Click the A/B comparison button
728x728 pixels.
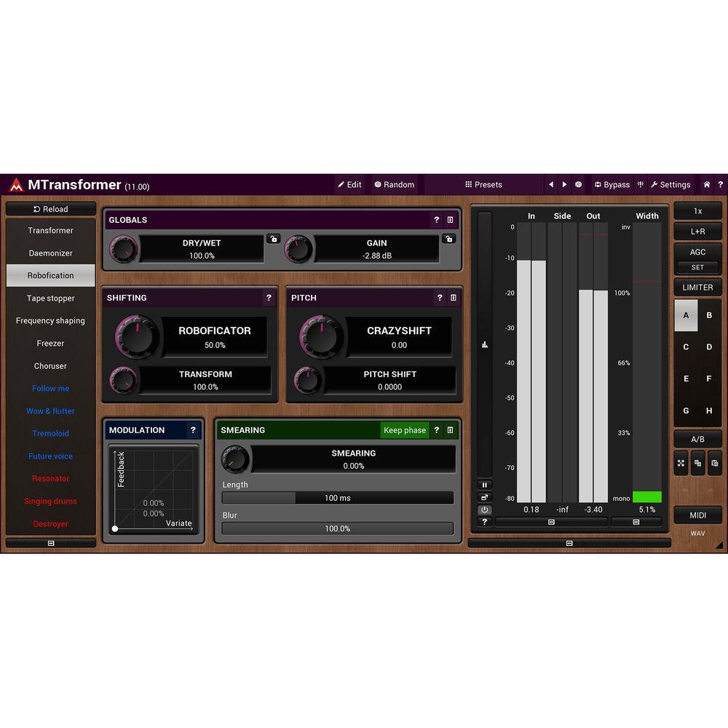697,438
